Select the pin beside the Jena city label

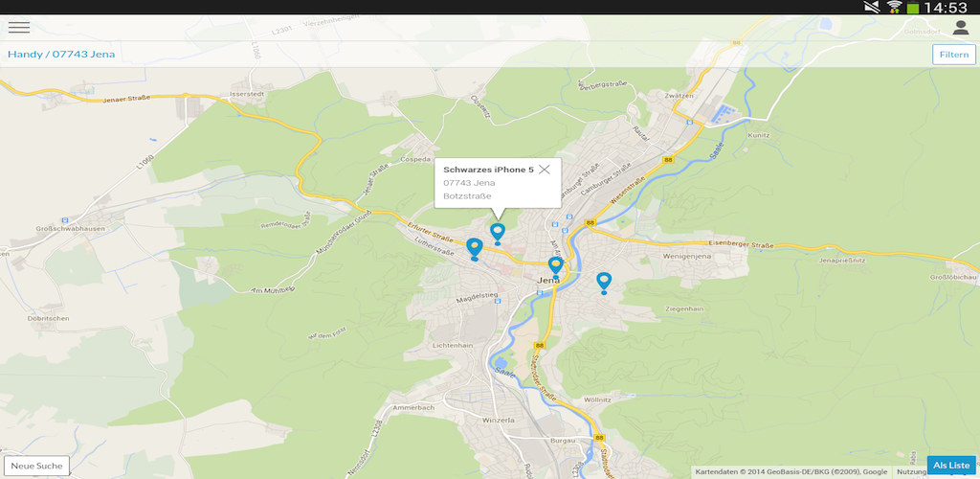[555, 266]
